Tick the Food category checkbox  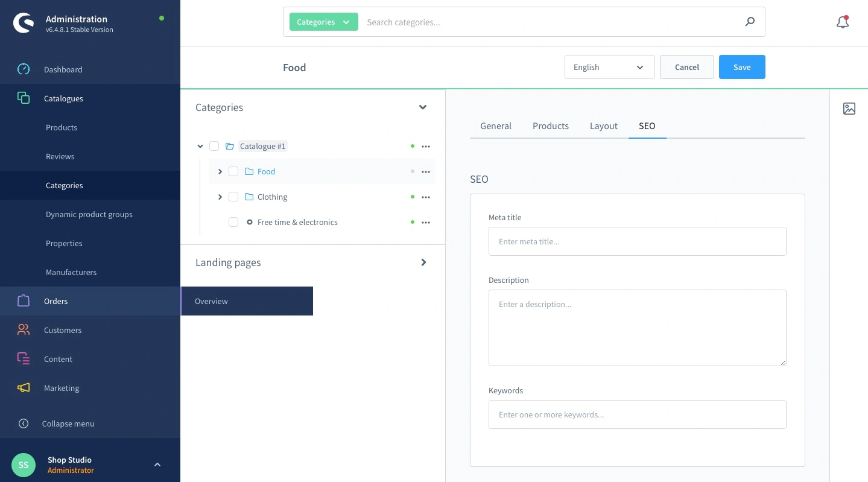click(x=233, y=172)
